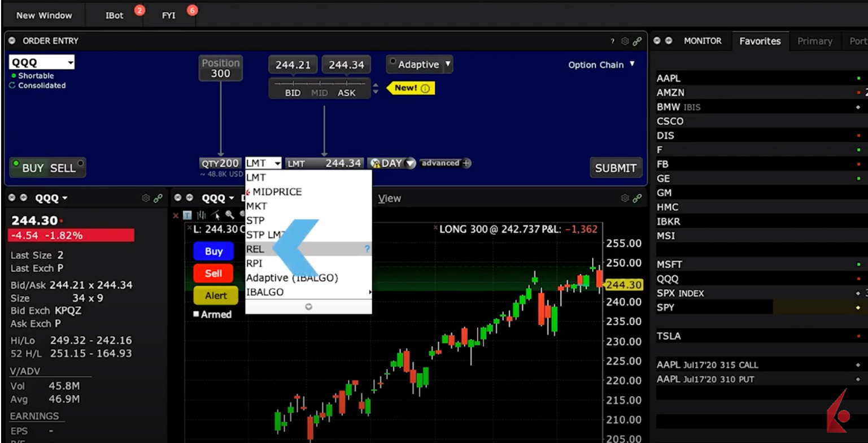Viewport: 868px width, 443px height.
Task: Click yellow Alert button on chart
Action: pos(216,296)
